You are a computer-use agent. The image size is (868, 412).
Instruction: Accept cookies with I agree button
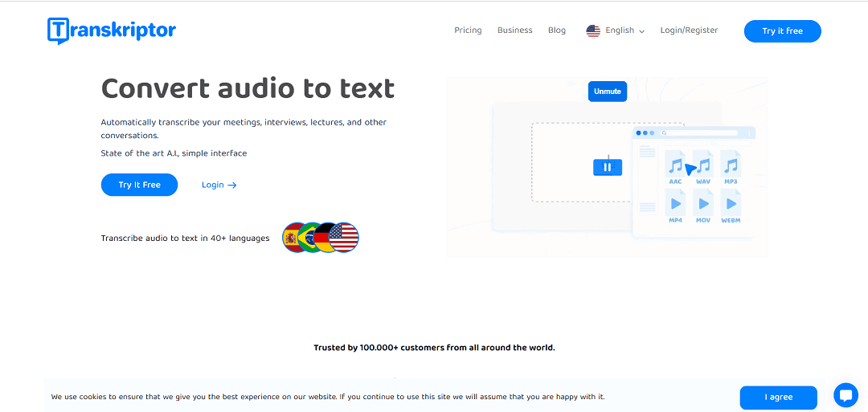click(778, 397)
